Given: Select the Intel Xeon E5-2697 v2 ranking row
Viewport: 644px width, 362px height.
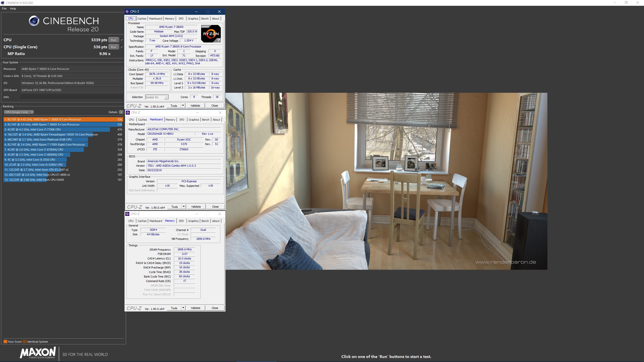Looking at the screenshot, I should click(x=63, y=170).
